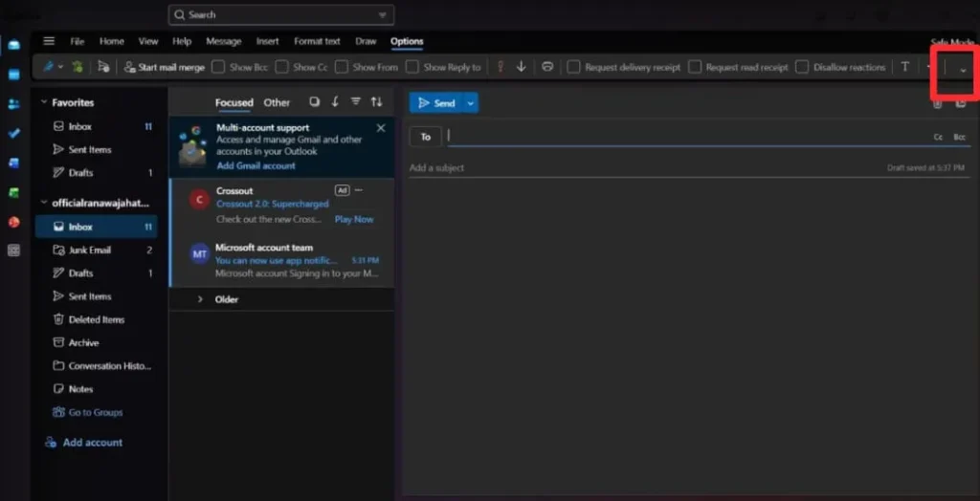Open the Deleted Items folder
The height and width of the screenshot is (501, 980).
pos(97,319)
